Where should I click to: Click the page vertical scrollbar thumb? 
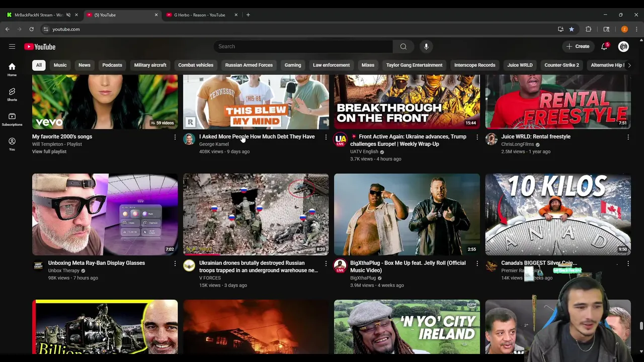click(641, 327)
